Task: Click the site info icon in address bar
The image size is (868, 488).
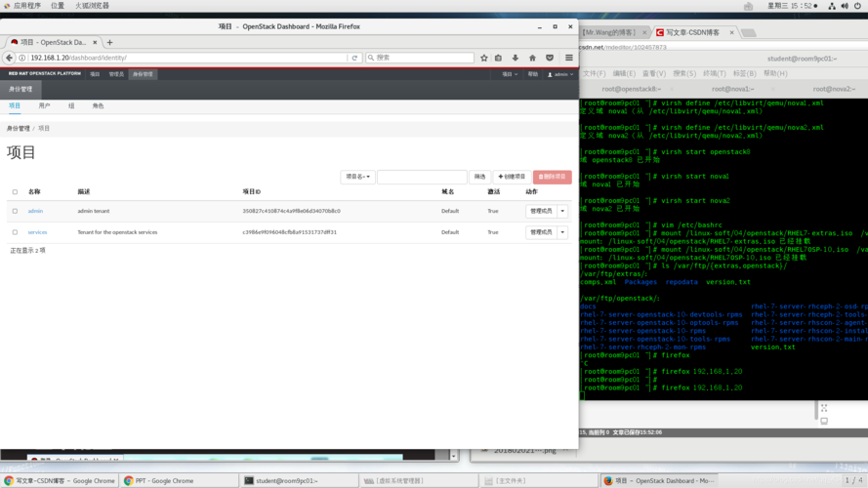Action: pyautogui.click(x=22, y=58)
